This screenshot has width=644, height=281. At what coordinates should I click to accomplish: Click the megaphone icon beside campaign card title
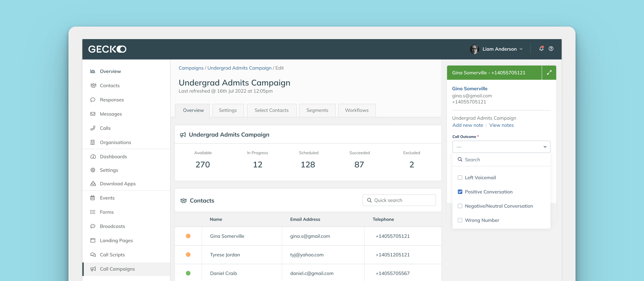[x=183, y=135]
